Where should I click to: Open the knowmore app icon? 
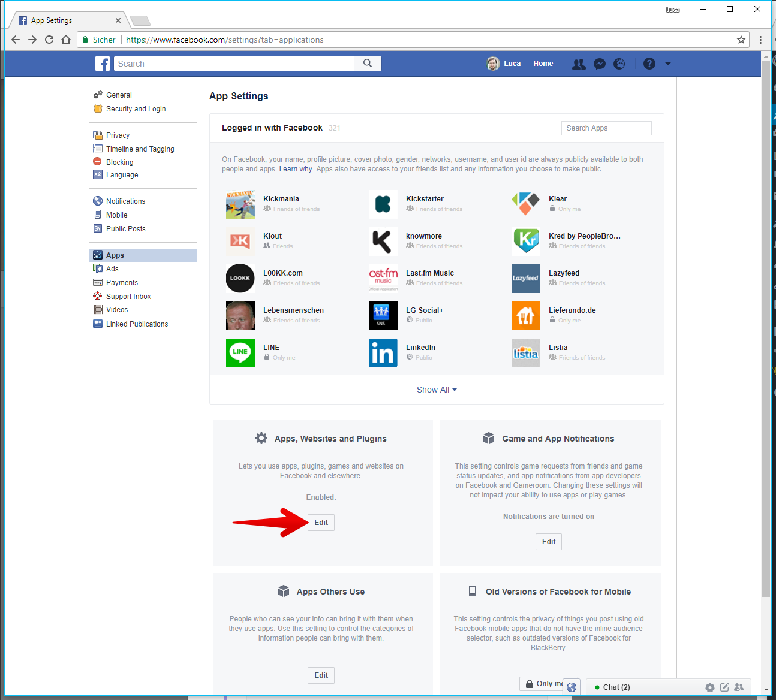point(383,242)
